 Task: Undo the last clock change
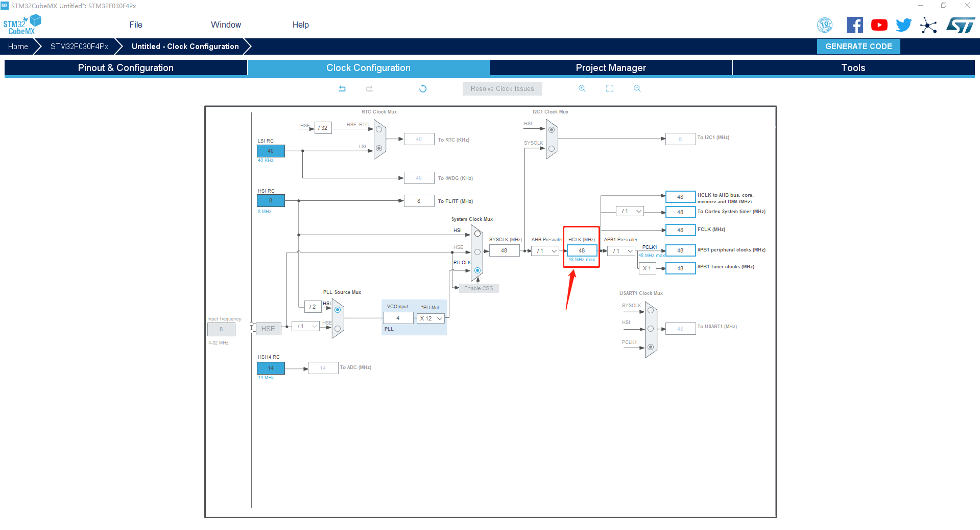point(342,88)
